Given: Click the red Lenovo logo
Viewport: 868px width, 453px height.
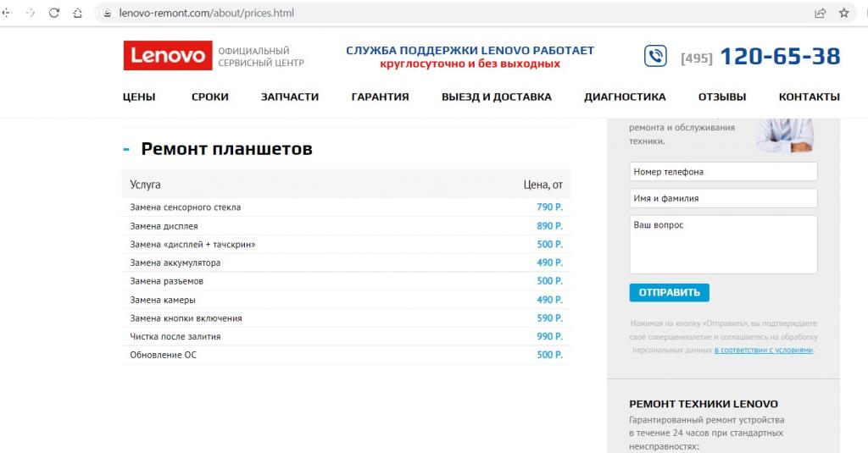Looking at the screenshot, I should coord(168,55).
